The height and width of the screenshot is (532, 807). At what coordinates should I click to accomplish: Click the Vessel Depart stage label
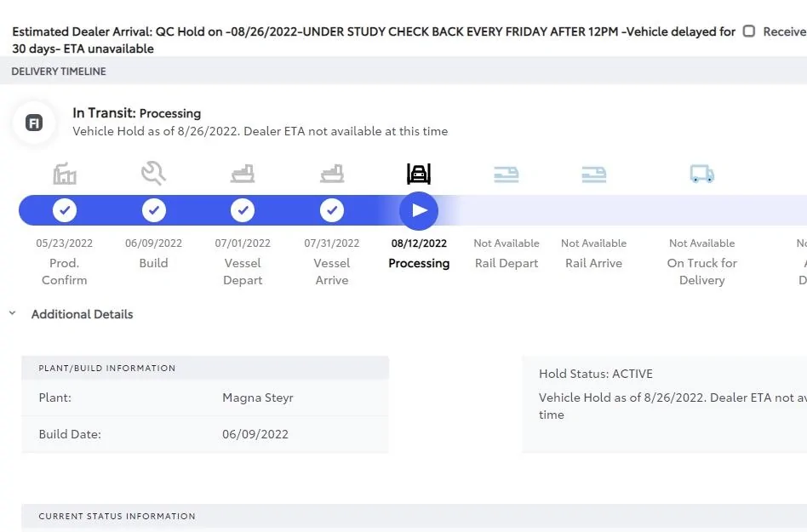pos(243,272)
